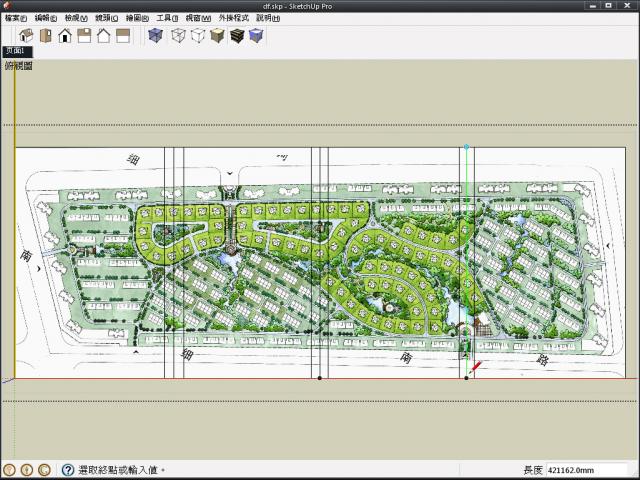Screen dimensions: 640x480
Task: Open the 工具 (Tools) menu
Action: point(165,18)
